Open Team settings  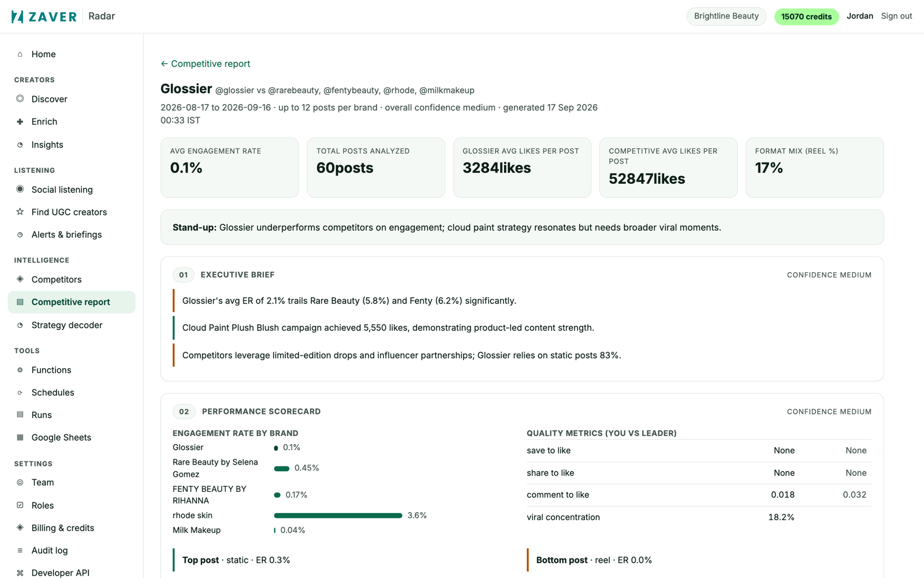pos(72,483)
